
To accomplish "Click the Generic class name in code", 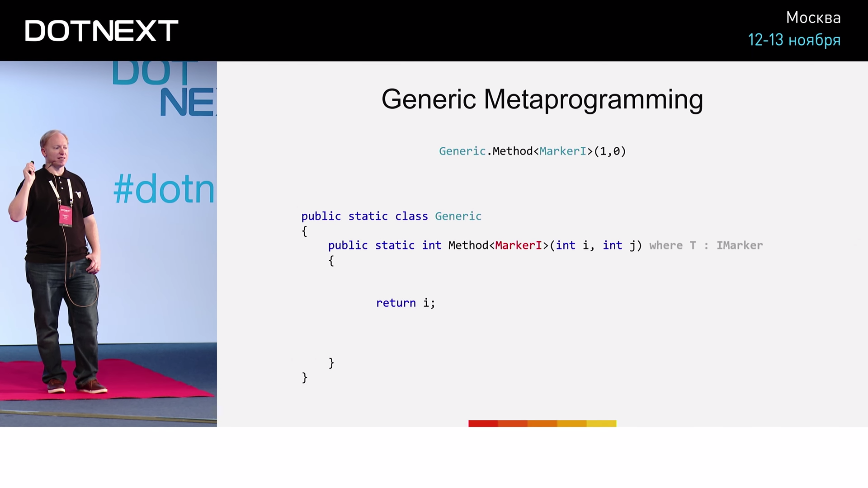I will [458, 216].
